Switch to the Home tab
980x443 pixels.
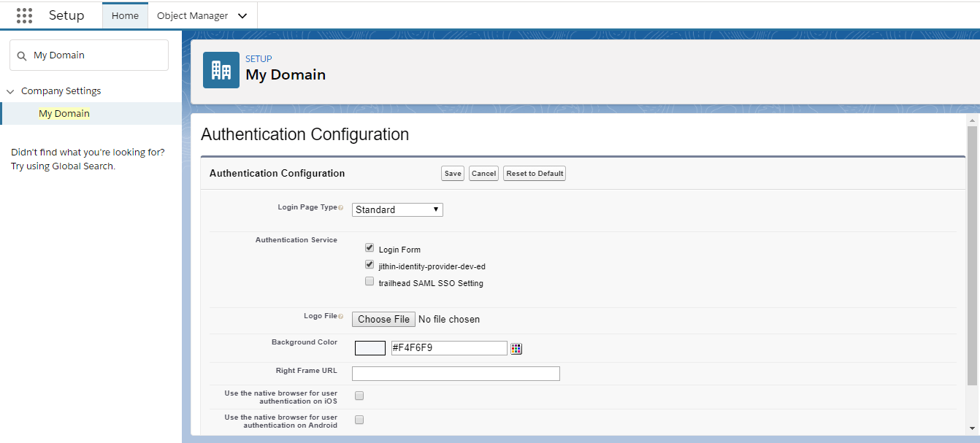tap(125, 15)
